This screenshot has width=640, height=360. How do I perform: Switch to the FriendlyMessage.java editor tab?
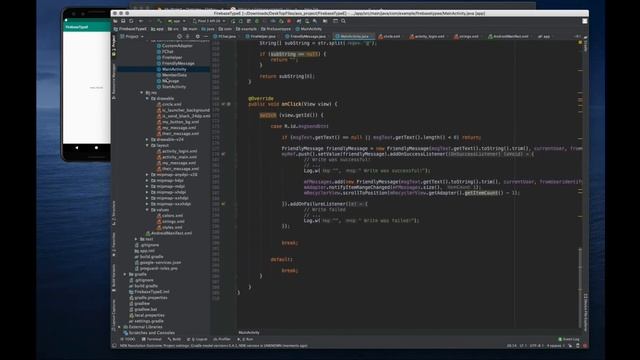[305, 36]
